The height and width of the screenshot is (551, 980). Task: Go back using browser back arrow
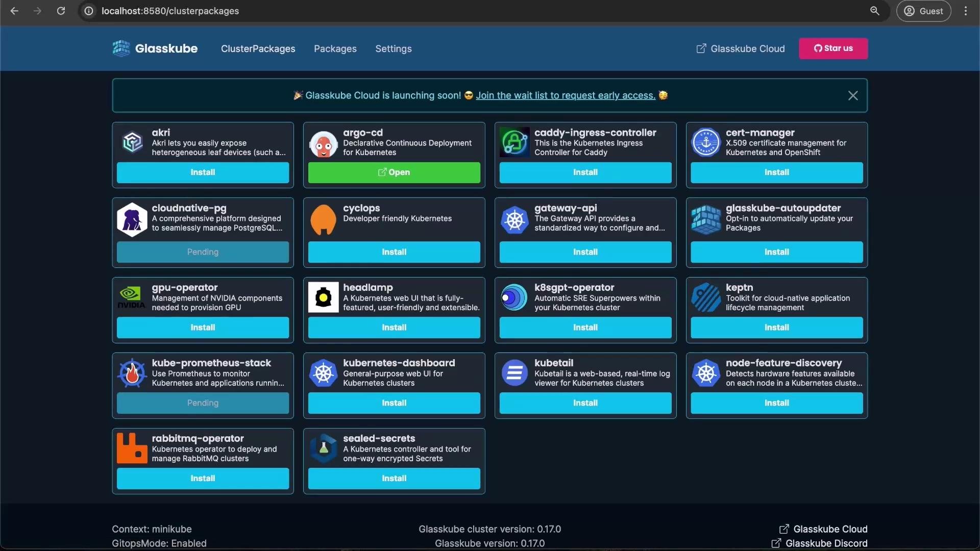pyautogui.click(x=14, y=11)
